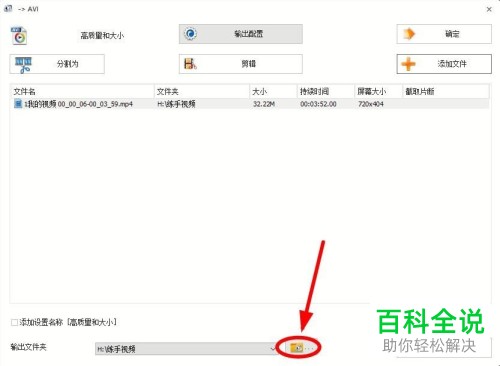Viewport: 500px width, 366px height.
Task: Click the H:\练手视频 folder cell in row
Action: [176, 104]
